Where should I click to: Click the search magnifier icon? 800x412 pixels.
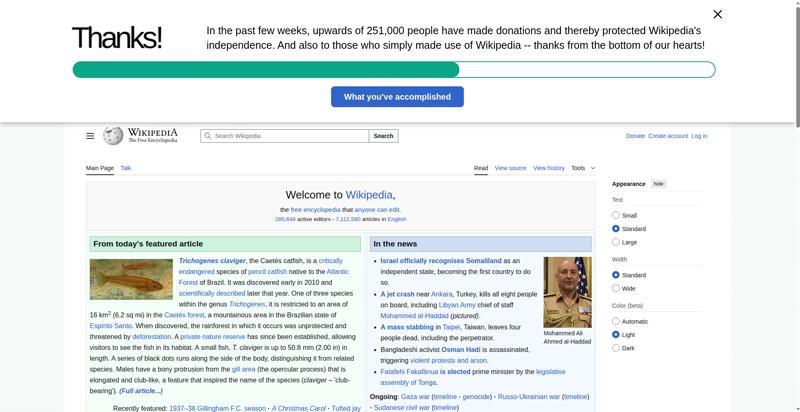[x=207, y=136]
